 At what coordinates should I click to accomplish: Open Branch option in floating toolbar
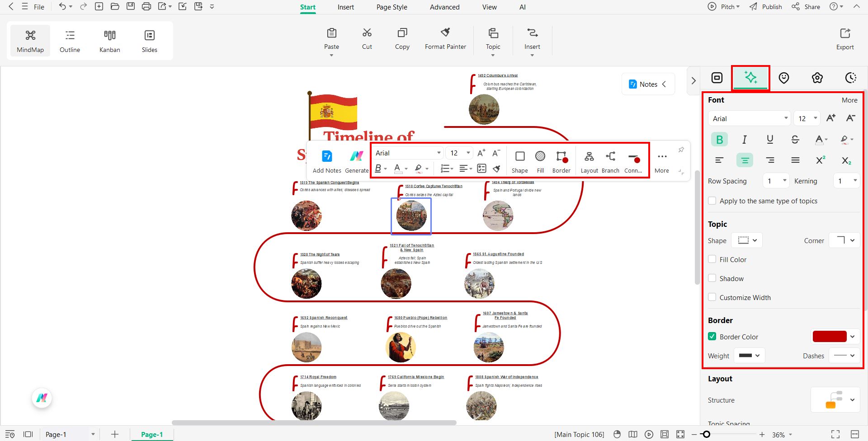click(x=610, y=162)
